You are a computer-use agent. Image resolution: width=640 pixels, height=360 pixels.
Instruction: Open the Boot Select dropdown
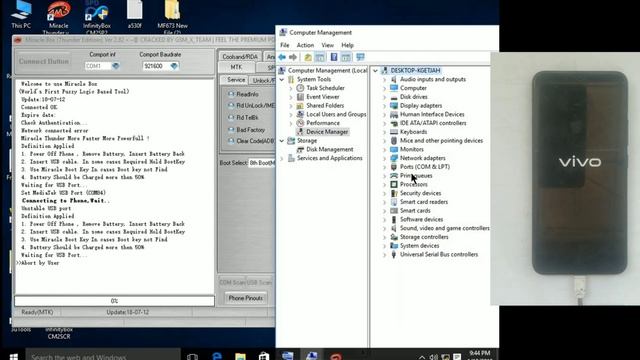[x=262, y=163]
